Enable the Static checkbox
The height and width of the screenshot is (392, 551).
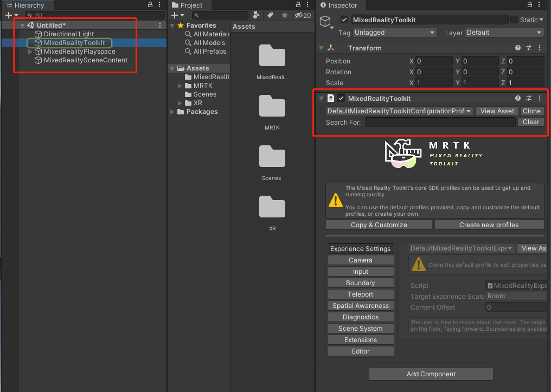[514, 20]
